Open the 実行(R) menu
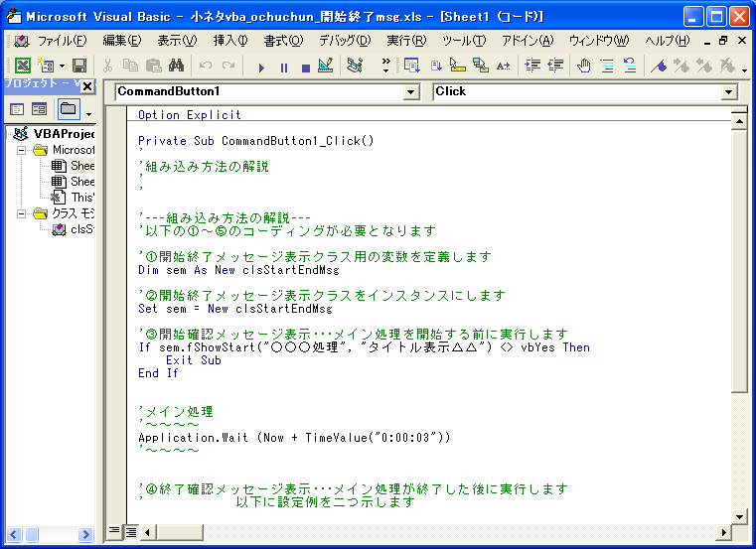This screenshot has height=549, width=756. pyautogui.click(x=406, y=41)
